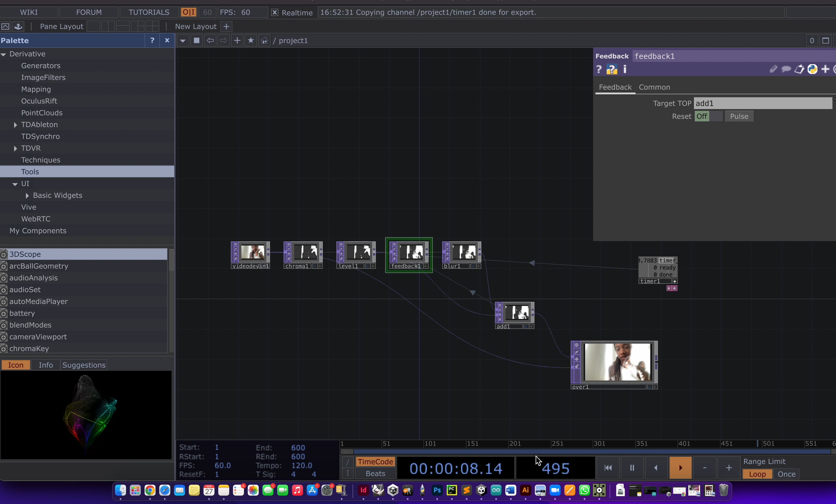Click orange play forward button

680,468
